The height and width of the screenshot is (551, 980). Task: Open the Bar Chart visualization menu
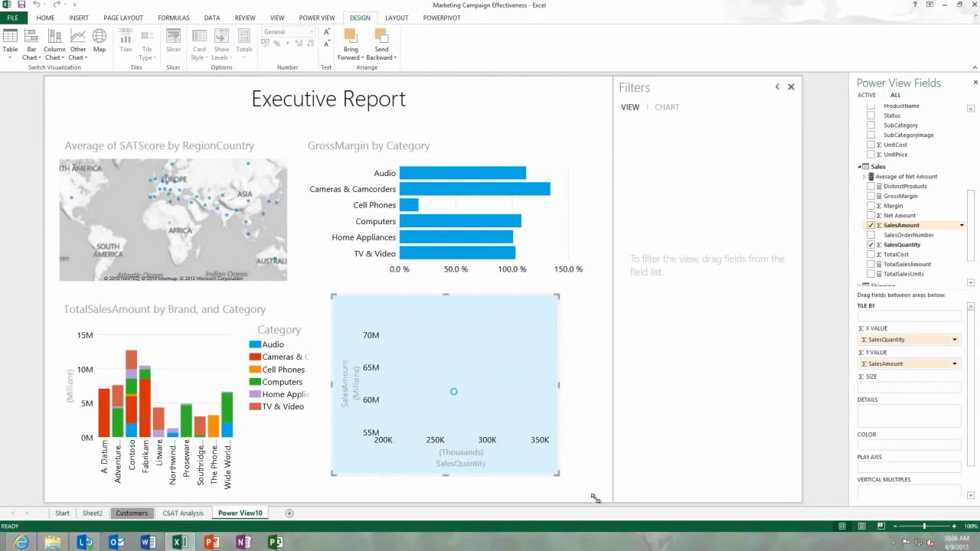tap(31, 43)
